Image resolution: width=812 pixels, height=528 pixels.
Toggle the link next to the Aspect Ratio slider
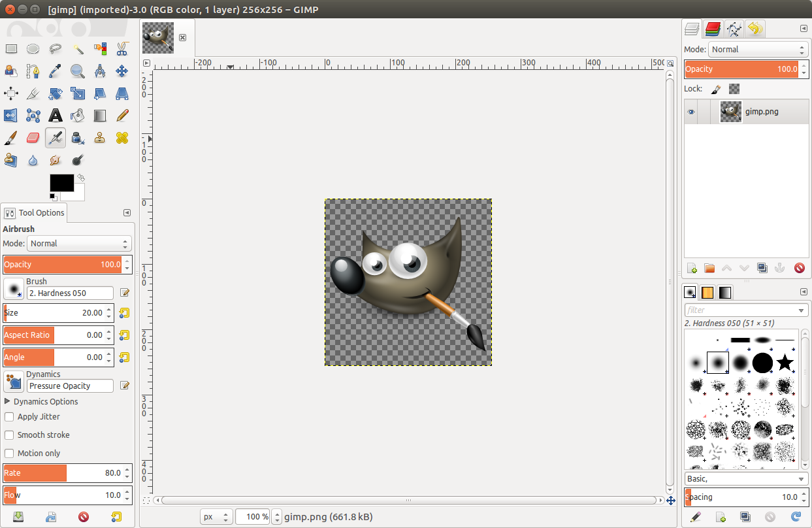pyautogui.click(x=124, y=335)
